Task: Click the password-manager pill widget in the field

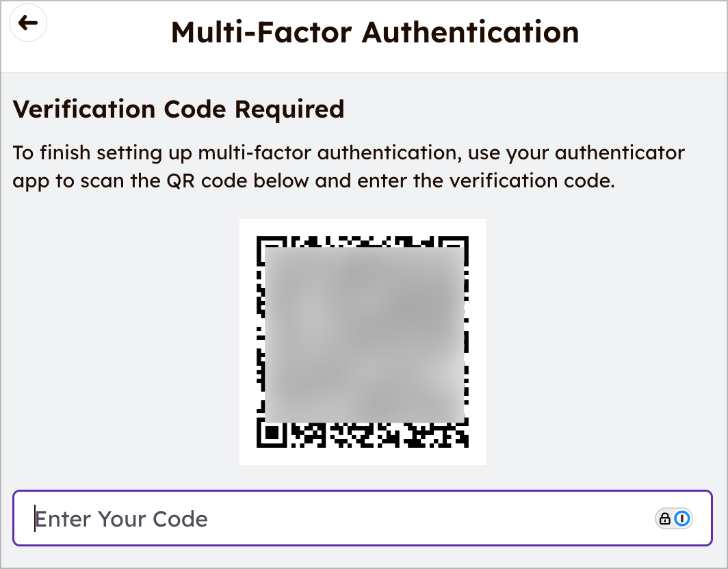Action: pyautogui.click(x=673, y=518)
